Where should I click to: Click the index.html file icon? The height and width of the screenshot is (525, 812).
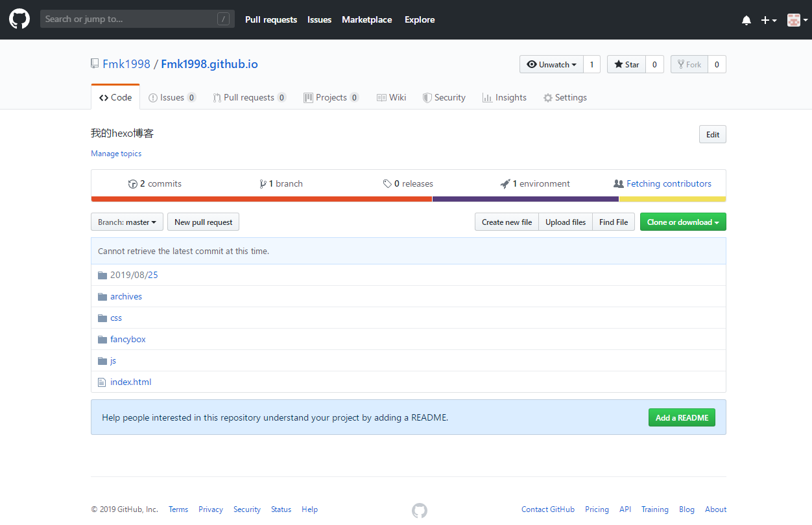[x=101, y=382]
